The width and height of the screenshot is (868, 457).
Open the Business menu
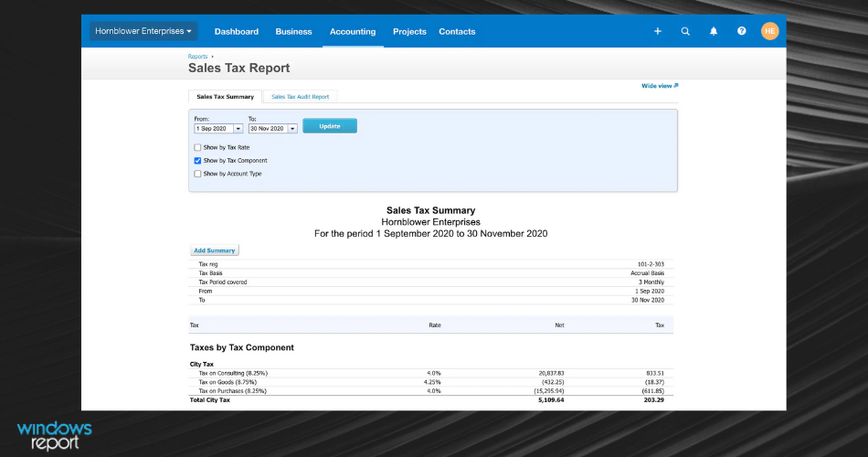click(293, 32)
